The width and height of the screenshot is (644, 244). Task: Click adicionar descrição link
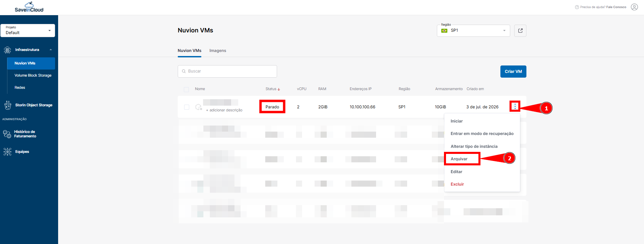[224, 110]
